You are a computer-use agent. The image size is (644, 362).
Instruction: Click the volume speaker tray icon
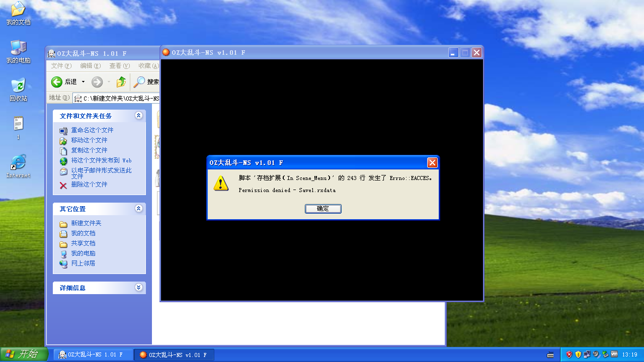tap(596, 354)
